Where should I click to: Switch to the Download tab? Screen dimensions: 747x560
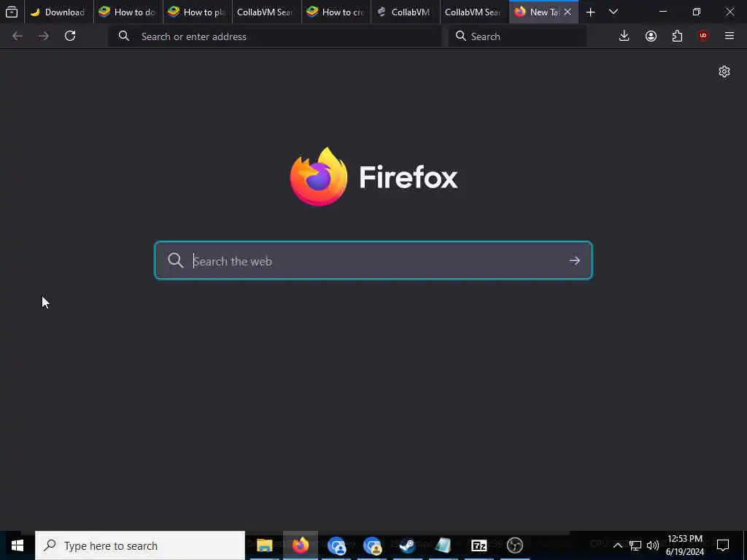pyautogui.click(x=58, y=12)
